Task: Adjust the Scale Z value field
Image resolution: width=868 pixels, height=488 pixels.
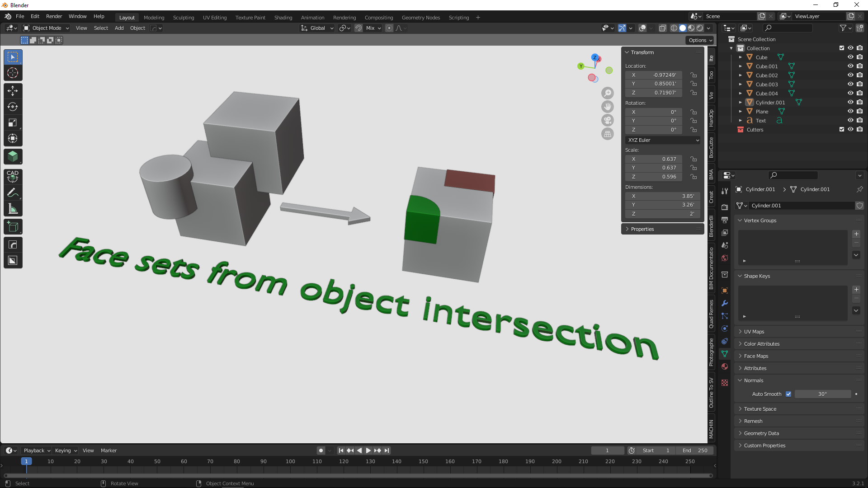Action: tap(654, 177)
